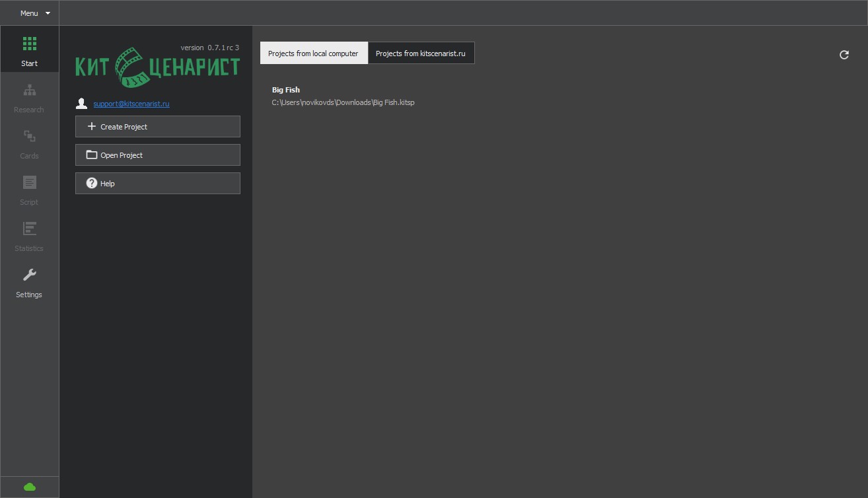
Task: Open the support@kitscenarist.ru account link
Action: click(131, 104)
